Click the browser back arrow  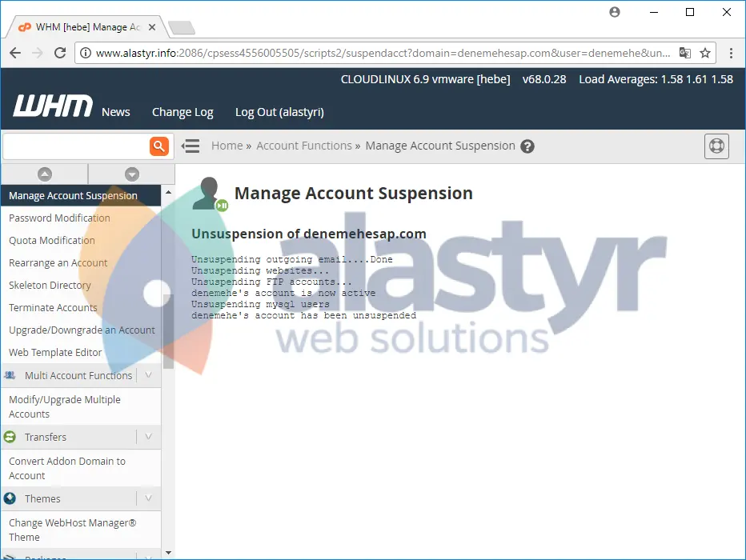(15, 53)
